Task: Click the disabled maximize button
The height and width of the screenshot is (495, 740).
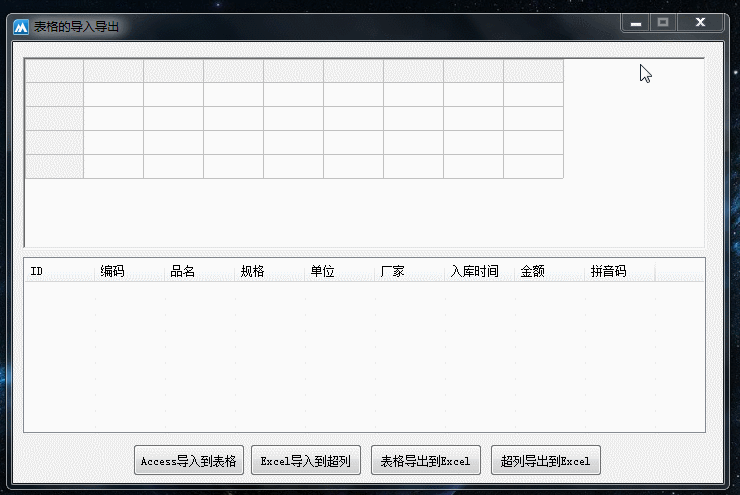Action: click(x=663, y=22)
